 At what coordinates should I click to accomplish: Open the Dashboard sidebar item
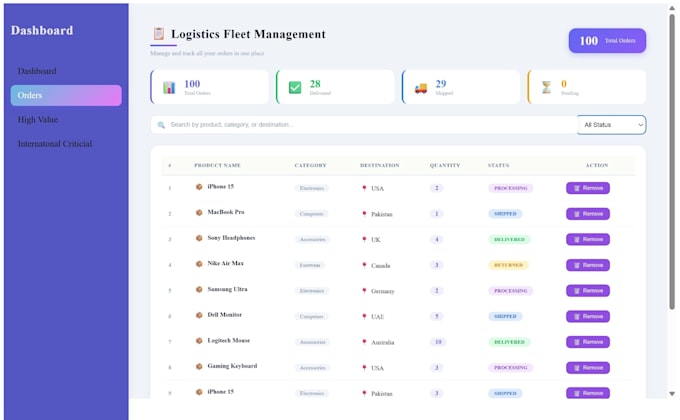click(37, 71)
